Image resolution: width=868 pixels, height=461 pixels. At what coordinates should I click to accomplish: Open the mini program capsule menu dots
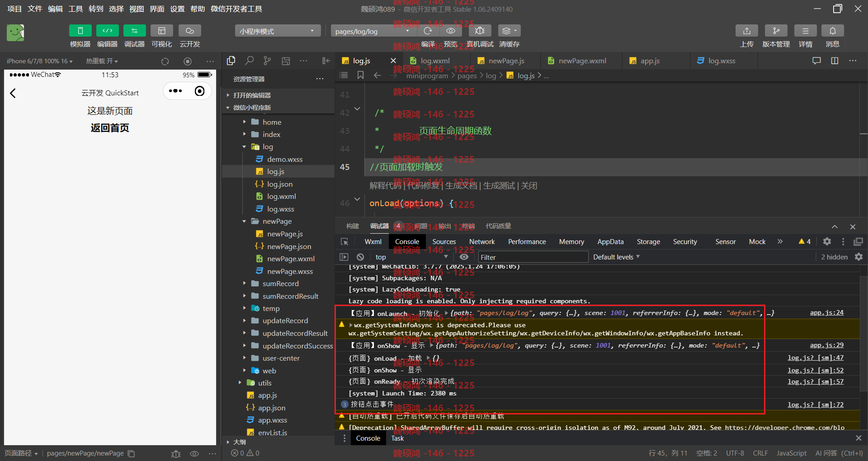[x=175, y=91]
